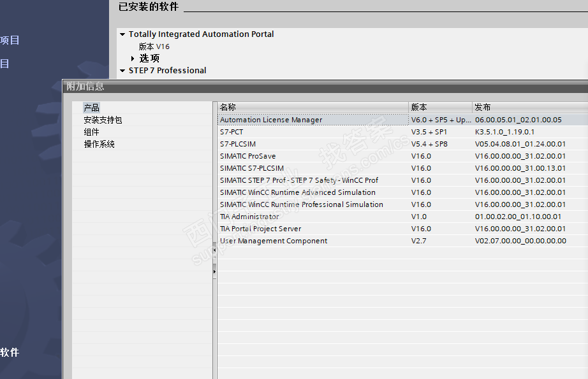Click release value 01.00.02.00_01.10.00.01
Screen dimensions: 588x379
518,217
